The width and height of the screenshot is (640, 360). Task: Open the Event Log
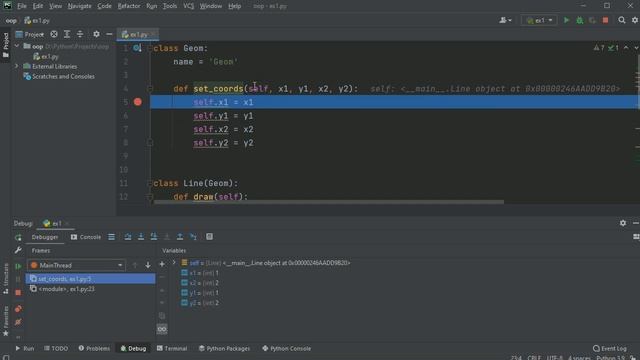coord(609,348)
